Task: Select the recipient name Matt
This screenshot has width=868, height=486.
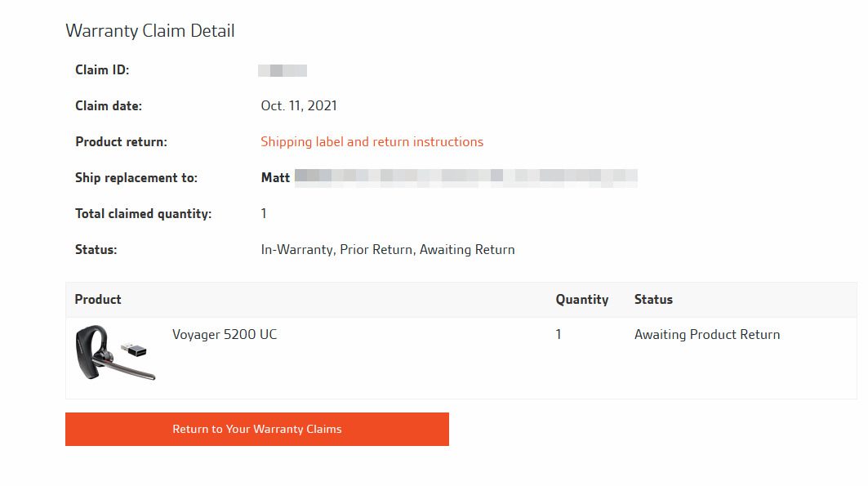Action: coord(275,178)
